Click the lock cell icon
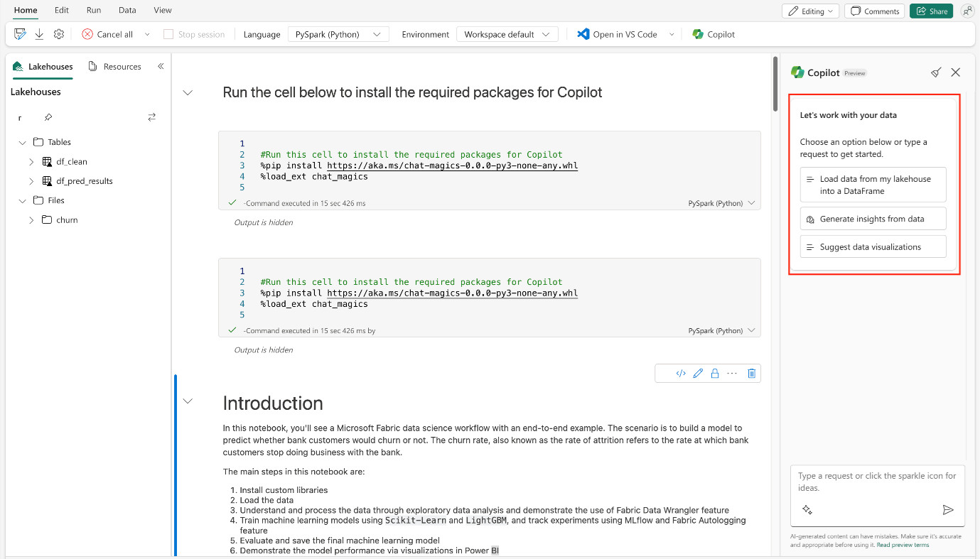980x559 pixels. (715, 373)
